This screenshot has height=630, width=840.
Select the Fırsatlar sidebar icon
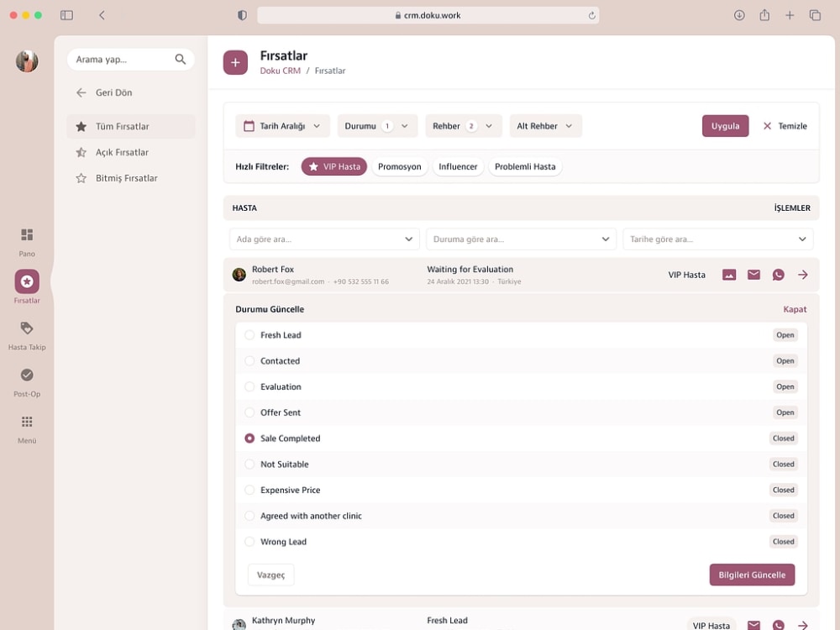tap(27, 281)
